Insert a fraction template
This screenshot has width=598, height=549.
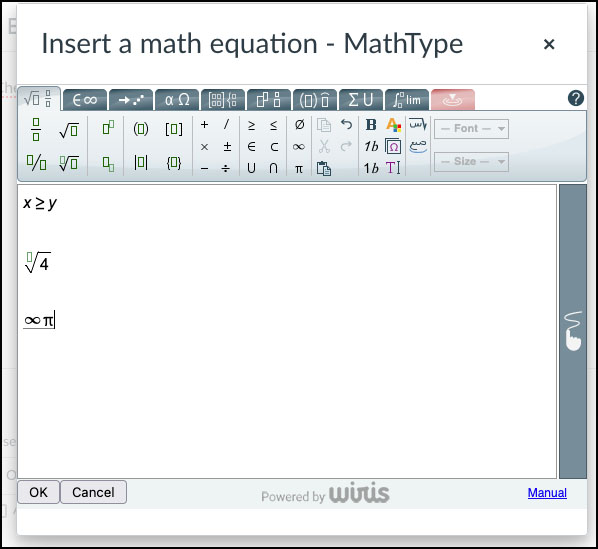tap(36, 130)
